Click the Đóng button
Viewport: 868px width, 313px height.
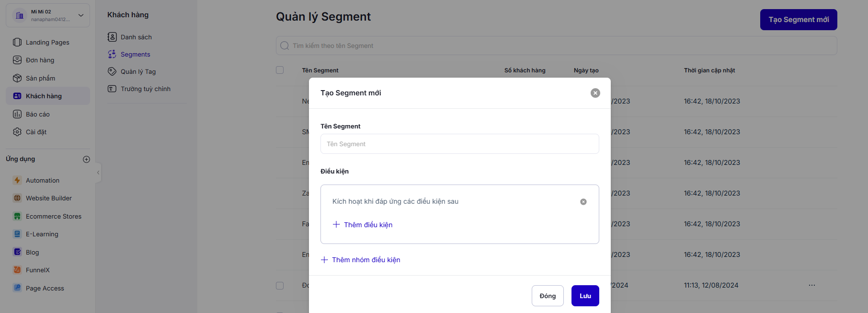click(x=548, y=296)
